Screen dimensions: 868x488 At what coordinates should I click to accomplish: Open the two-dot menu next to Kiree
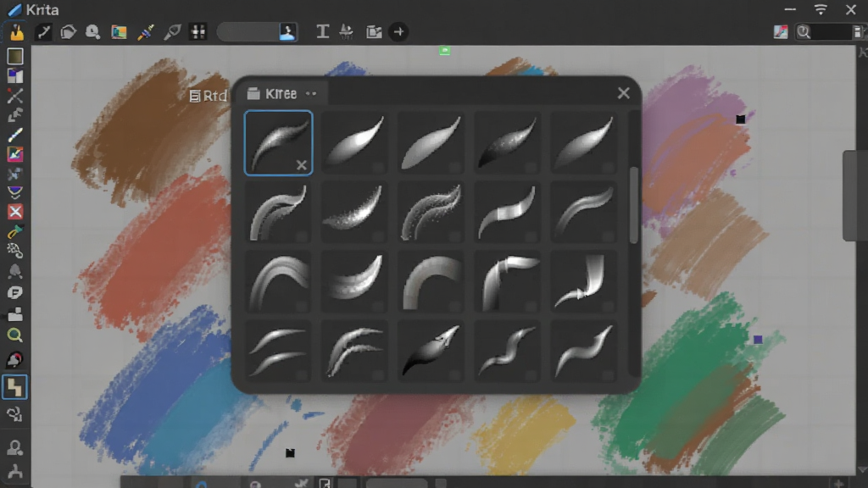pos(311,94)
